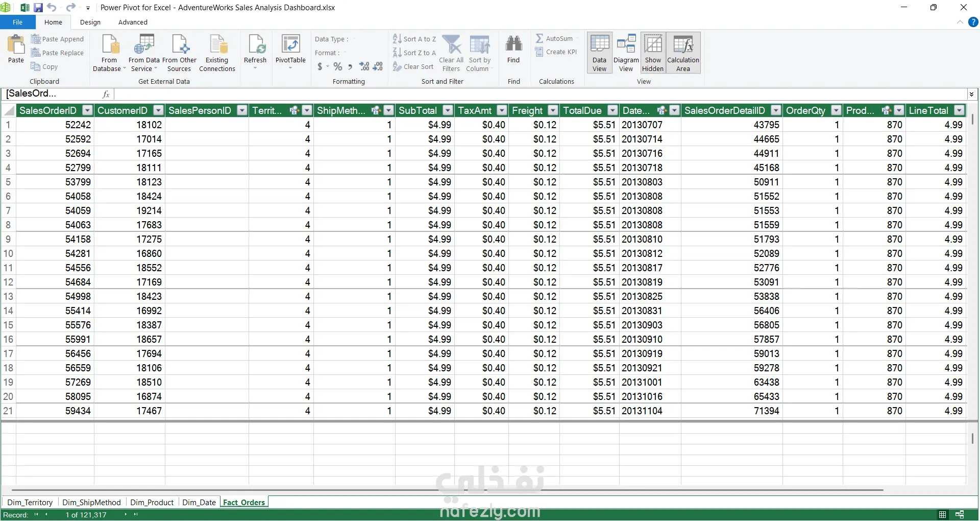Click the select-all corner of the grid

(9, 110)
